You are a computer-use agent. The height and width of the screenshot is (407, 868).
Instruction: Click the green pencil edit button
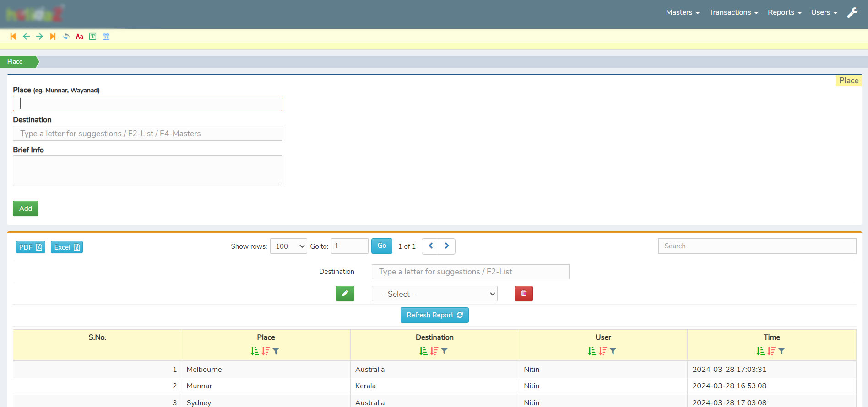(x=345, y=294)
